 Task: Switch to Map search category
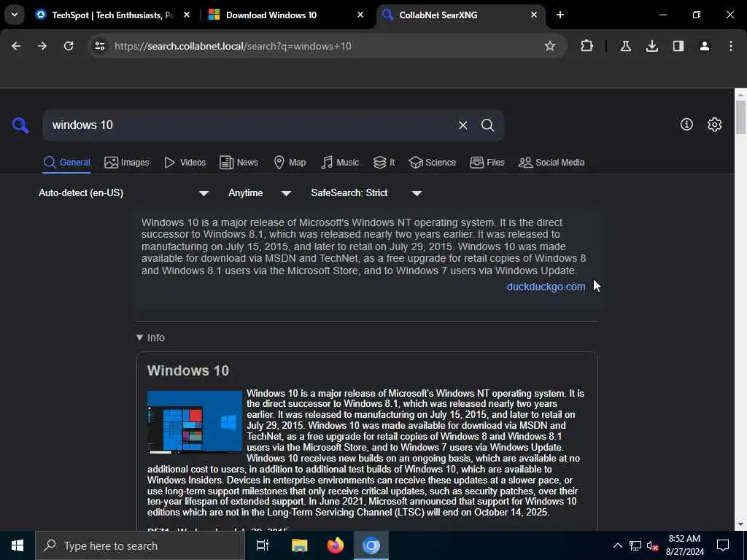(290, 163)
